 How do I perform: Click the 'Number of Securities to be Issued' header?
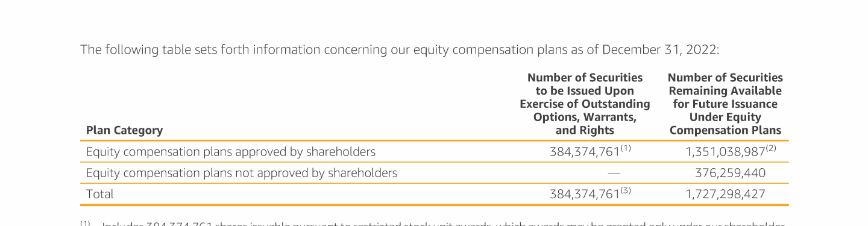click(x=585, y=104)
